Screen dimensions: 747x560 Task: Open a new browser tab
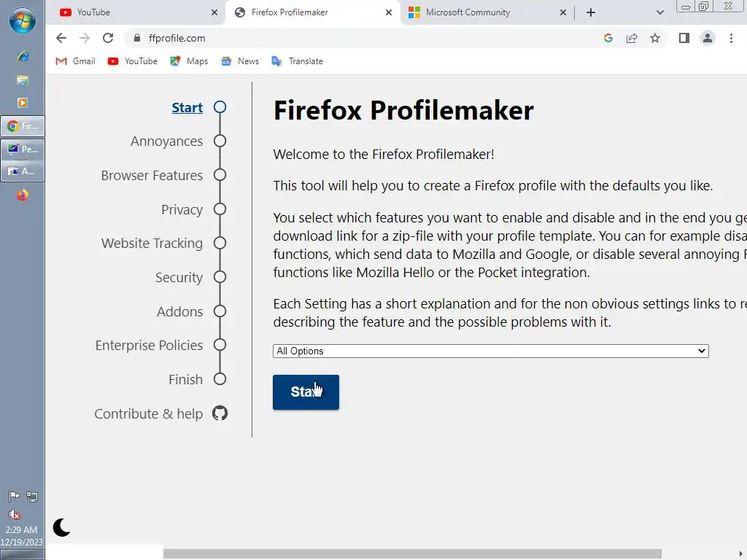coord(591,12)
